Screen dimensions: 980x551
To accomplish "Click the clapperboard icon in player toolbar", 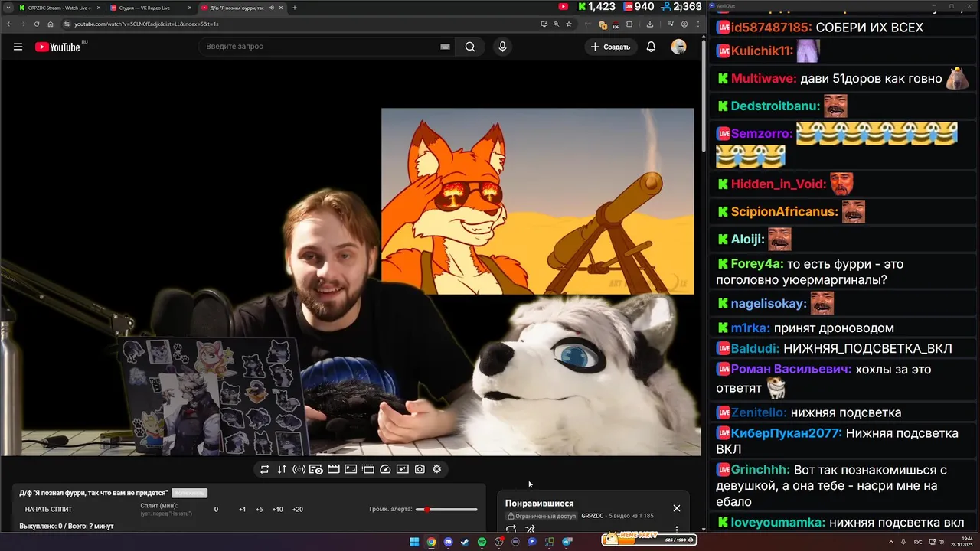I will [333, 469].
